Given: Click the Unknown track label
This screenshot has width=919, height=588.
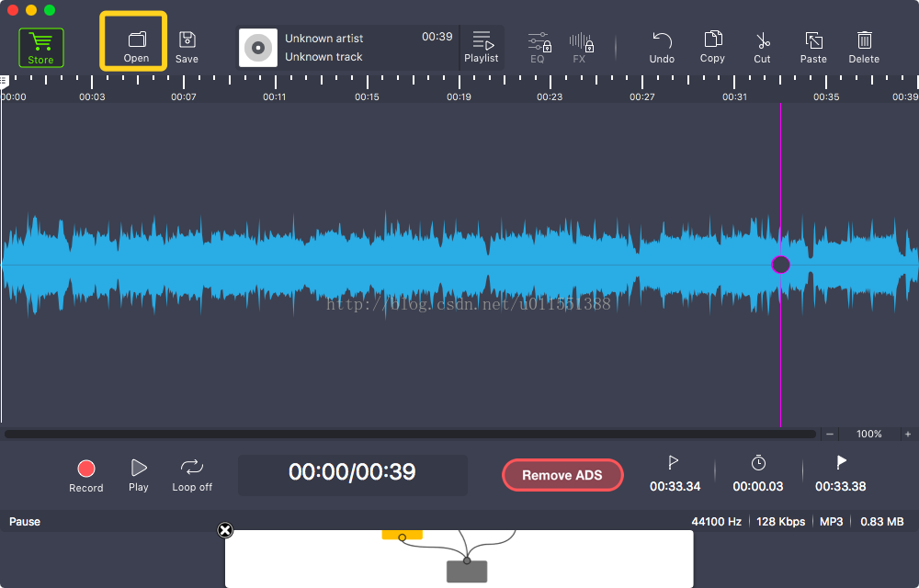Looking at the screenshot, I should [323, 57].
